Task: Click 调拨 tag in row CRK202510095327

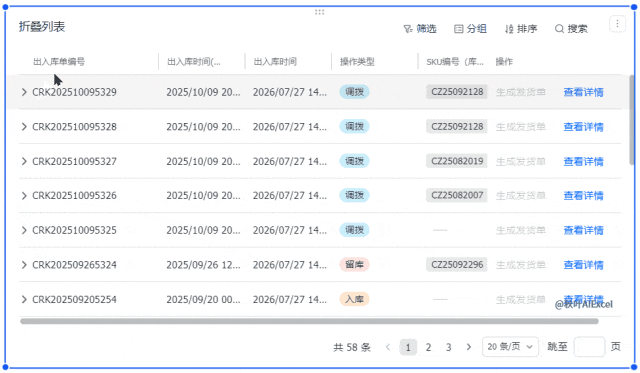Action: pyautogui.click(x=354, y=161)
